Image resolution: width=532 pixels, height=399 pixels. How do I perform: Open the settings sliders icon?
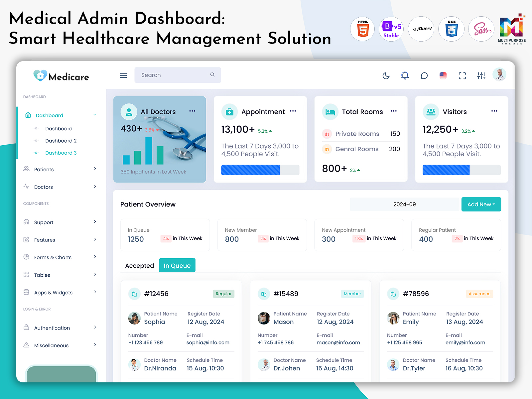pos(481,76)
